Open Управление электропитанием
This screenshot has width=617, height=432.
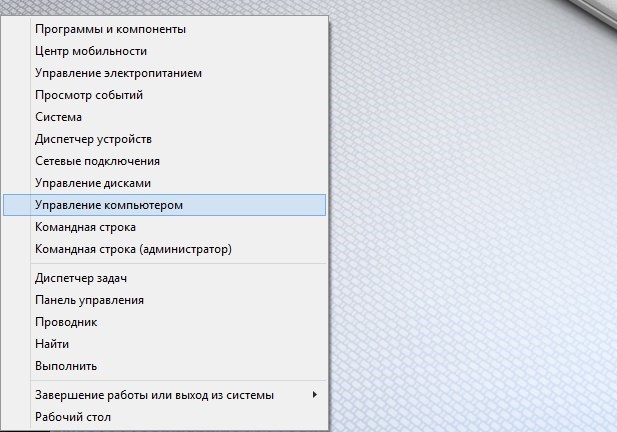pos(164,73)
